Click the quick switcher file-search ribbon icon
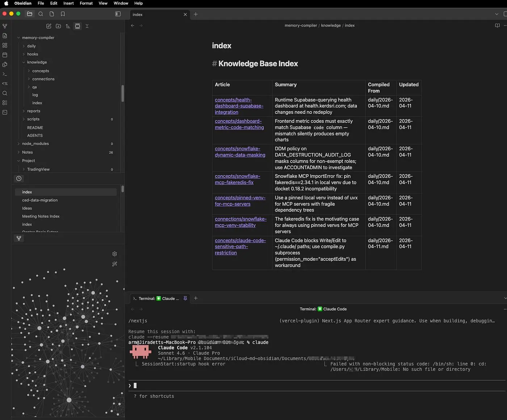The image size is (507, 420). tap(5, 35)
